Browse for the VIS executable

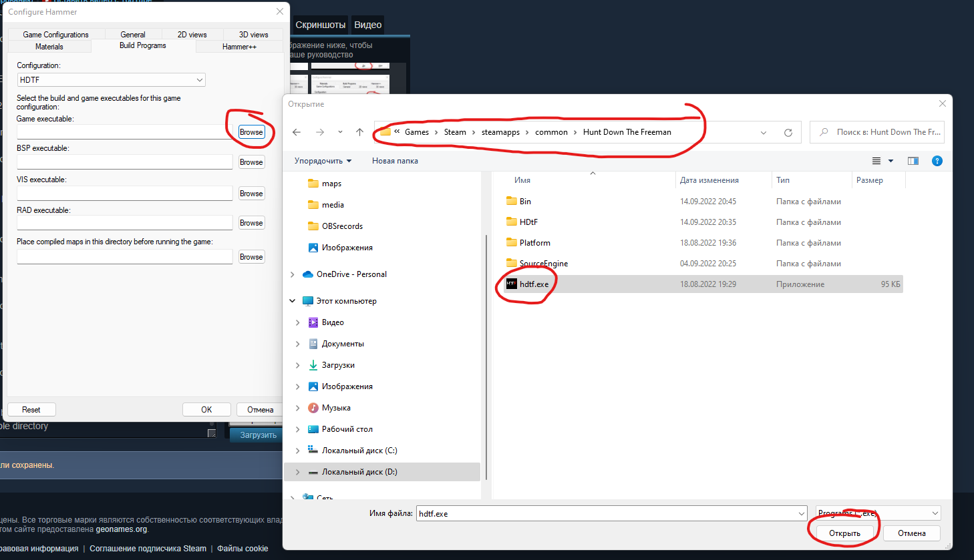pos(251,194)
